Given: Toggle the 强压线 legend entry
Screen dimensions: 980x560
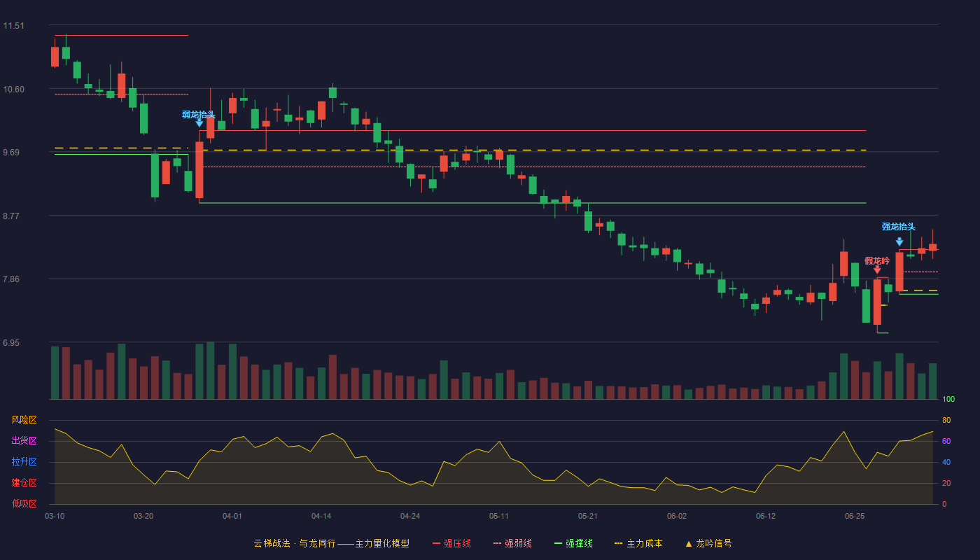Looking at the screenshot, I should click(451, 543).
